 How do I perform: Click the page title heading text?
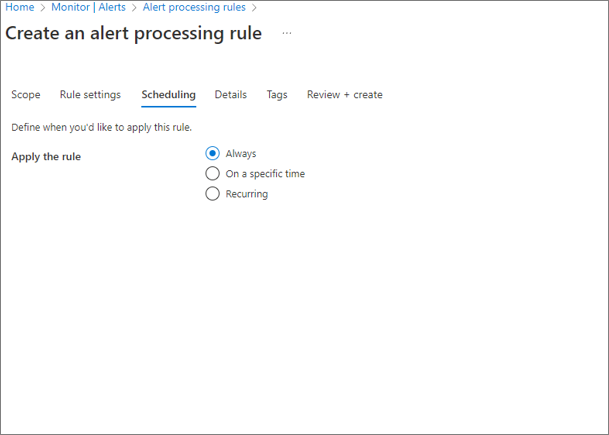(134, 33)
